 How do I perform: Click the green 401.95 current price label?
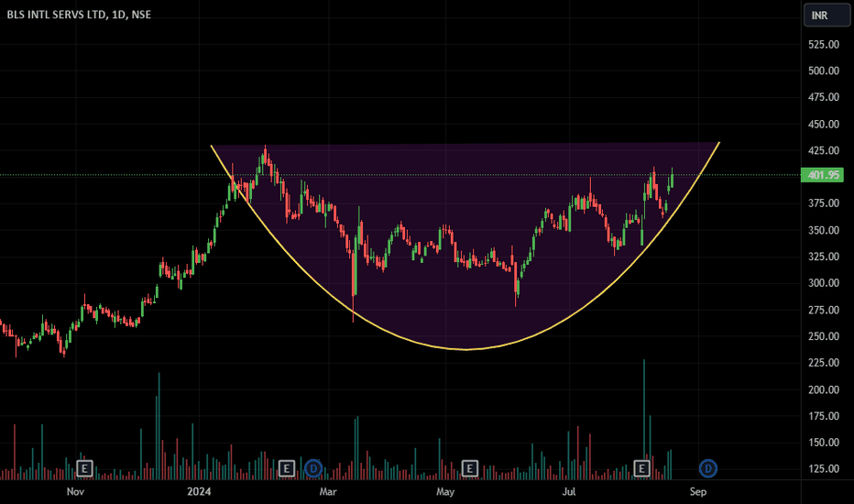(823, 175)
